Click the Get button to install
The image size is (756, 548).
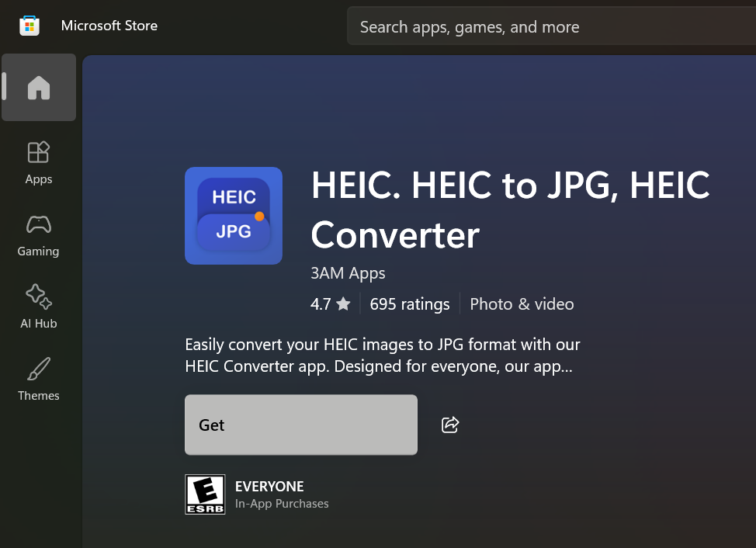pos(300,425)
